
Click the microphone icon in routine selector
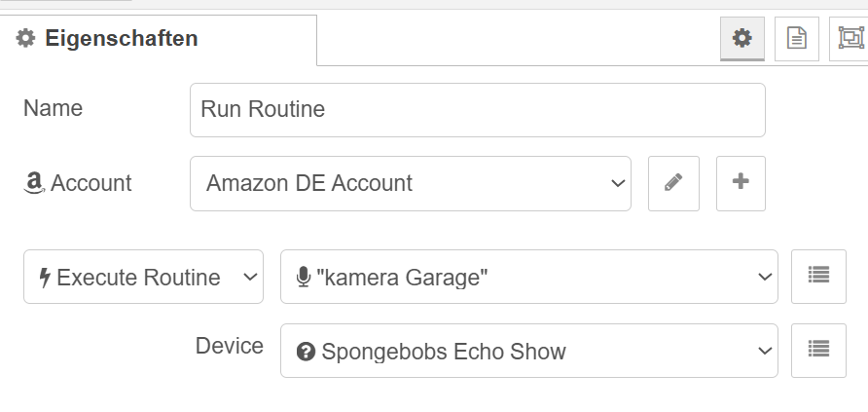point(303,278)
